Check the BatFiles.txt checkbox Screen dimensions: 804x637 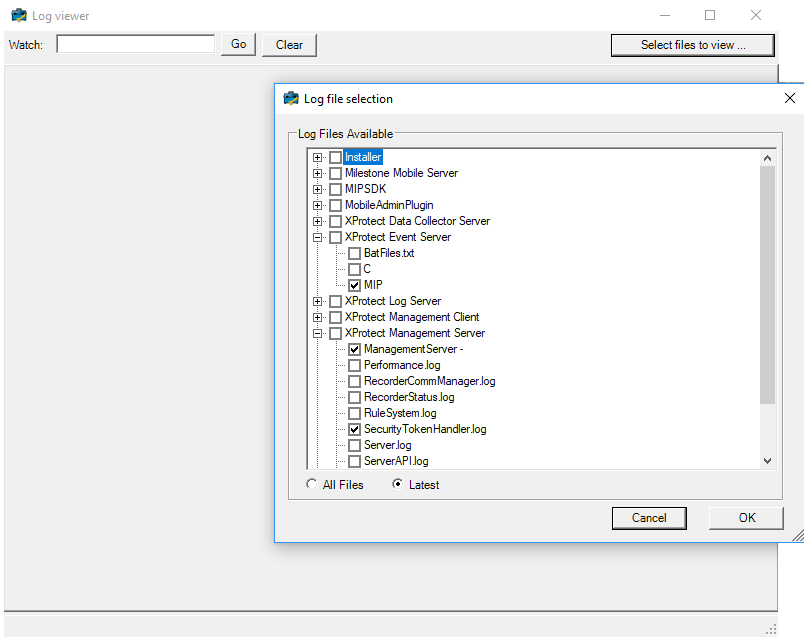tap(354, 253)
